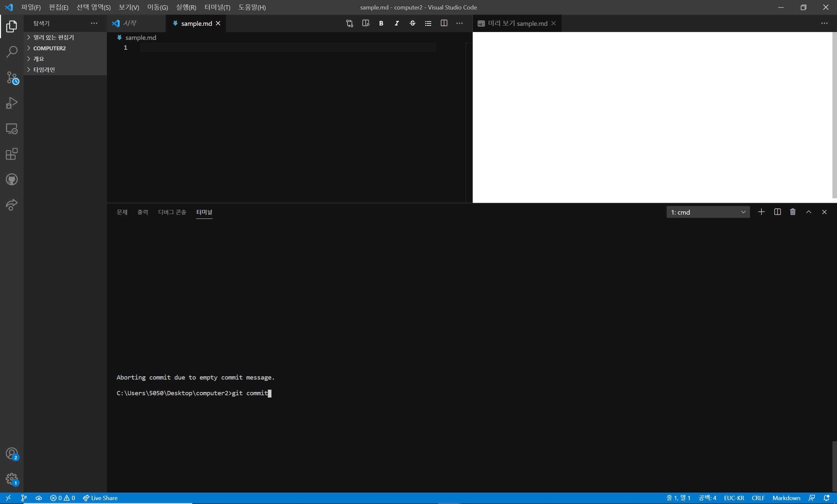Expand the '개요' outline section

coord(65,59)
